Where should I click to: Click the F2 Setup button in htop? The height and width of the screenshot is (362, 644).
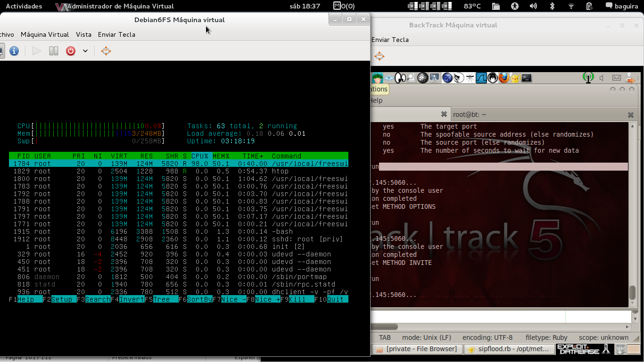[x=59, y=299]
